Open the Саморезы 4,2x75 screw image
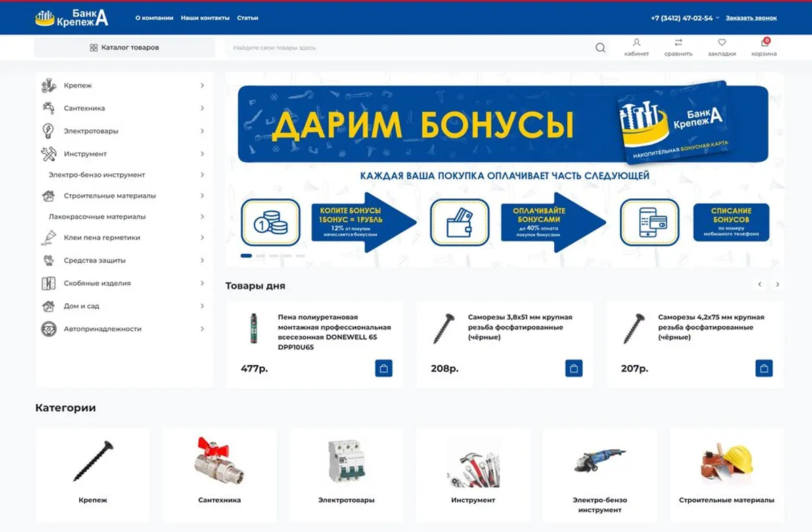The image size is (812, 532). click(x=634, y=328)
